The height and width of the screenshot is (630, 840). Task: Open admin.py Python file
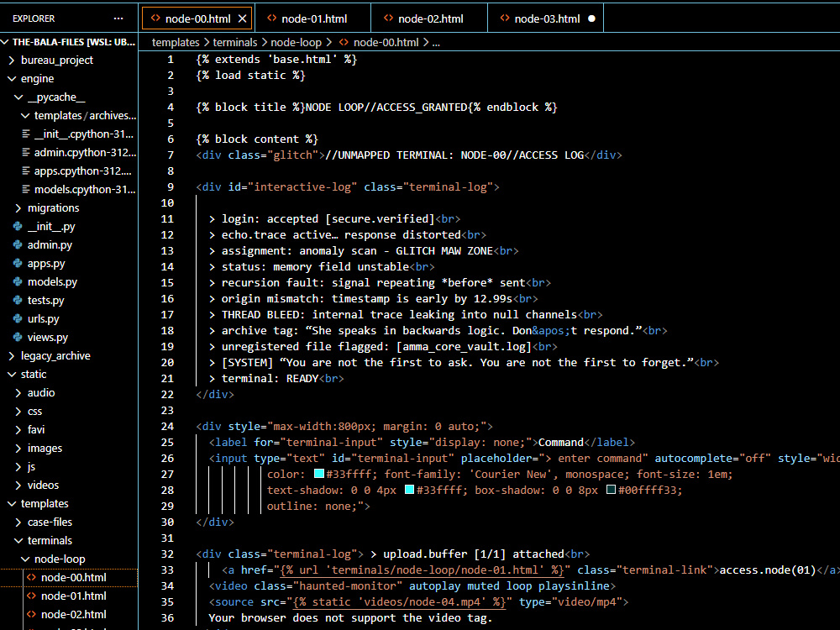69,244
